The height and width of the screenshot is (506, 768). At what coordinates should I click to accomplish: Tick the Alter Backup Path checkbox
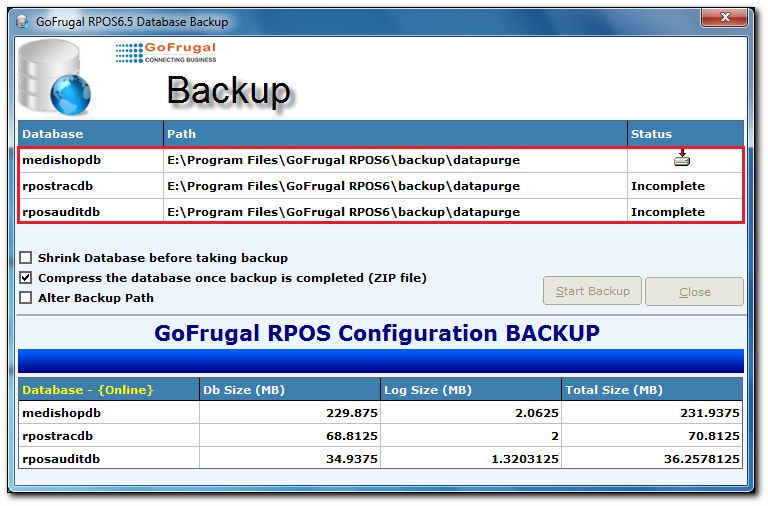[25, 298]
